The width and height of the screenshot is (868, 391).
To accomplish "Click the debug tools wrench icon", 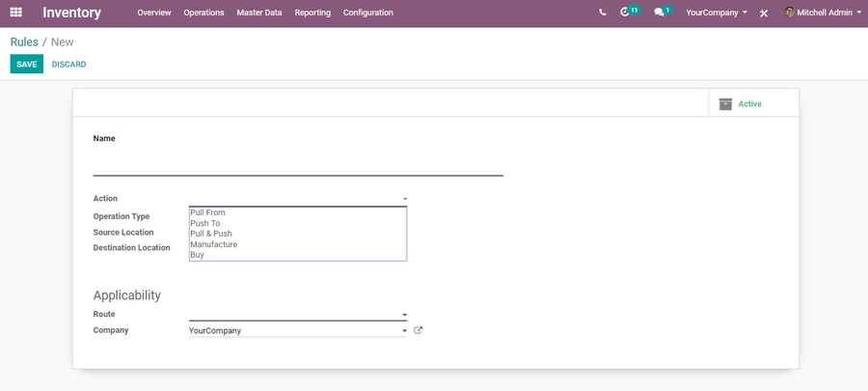I will pos(764,14).
